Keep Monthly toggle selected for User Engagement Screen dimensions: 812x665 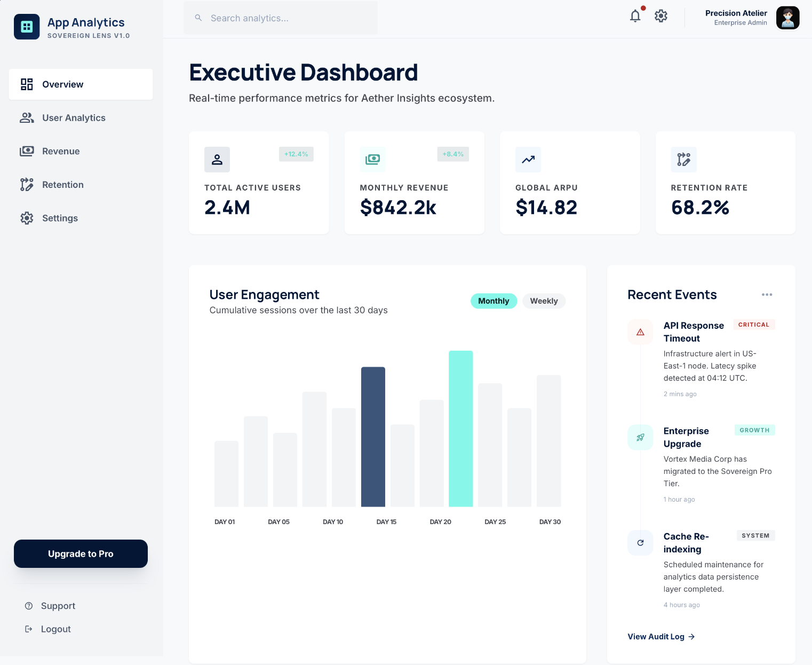tap(493, 300)
